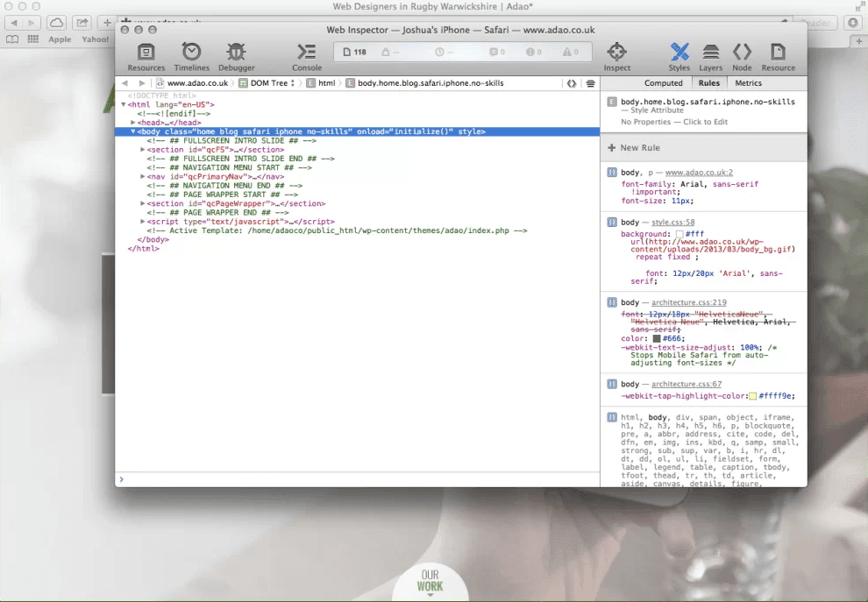This screenshot has height=602, width=868.
Task: Select the Styles sidebar icon
Action: point(679,53)
